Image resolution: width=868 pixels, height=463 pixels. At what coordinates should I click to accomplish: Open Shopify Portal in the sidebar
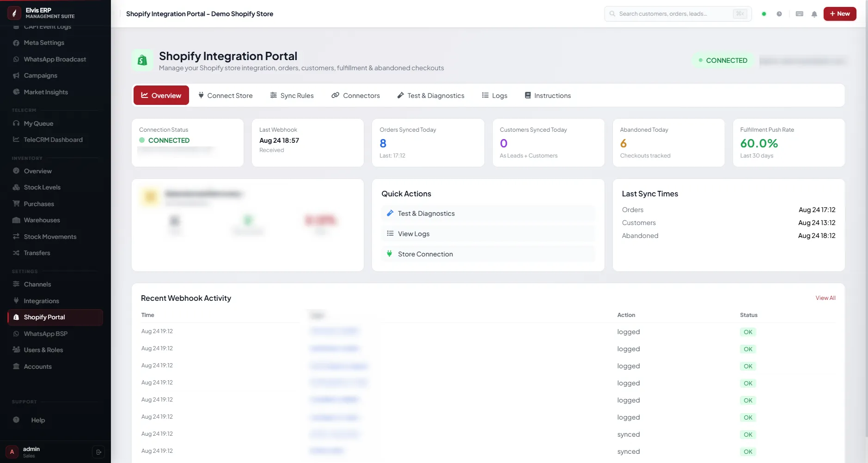55,317
